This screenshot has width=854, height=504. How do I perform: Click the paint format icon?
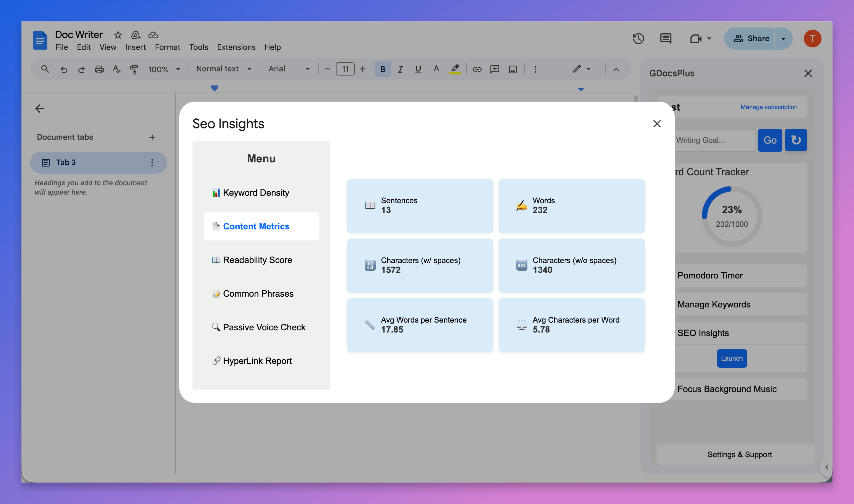[134, 69]
